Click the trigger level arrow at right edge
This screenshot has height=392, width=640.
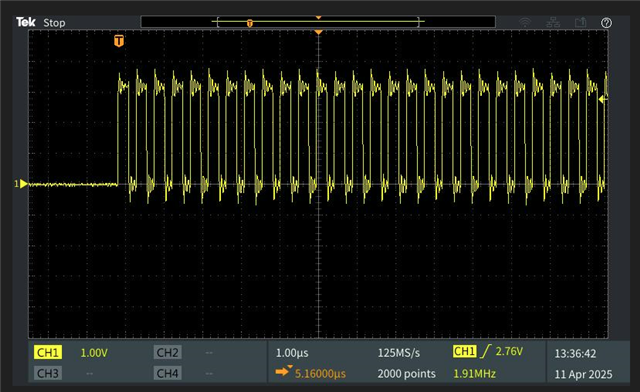pyautogui.click(x=603, y=99)
